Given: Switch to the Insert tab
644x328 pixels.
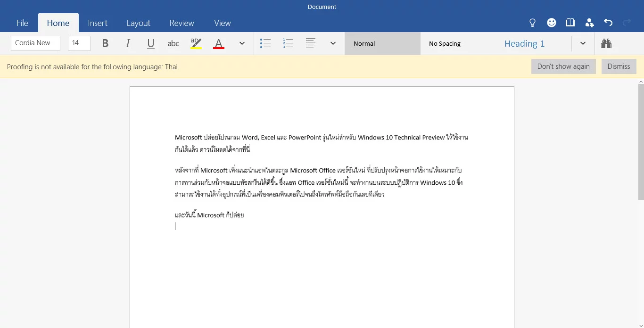Looking at the screenshot, I should 98,23.
